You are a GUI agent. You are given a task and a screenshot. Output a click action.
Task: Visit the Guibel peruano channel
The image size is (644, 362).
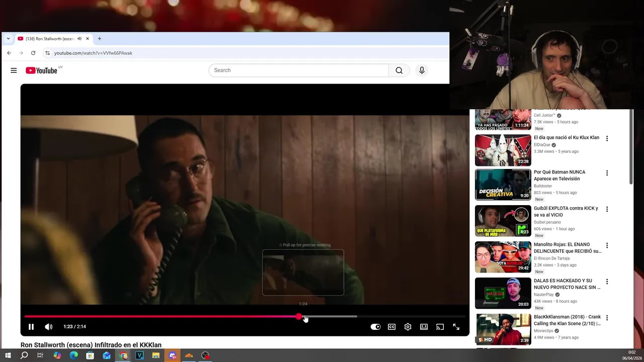coord(547,222)
